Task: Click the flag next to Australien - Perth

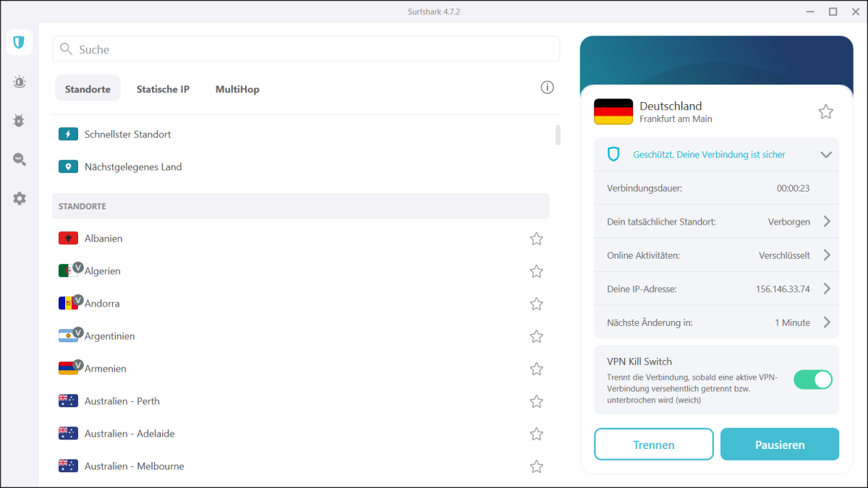Action: [68, 401]
